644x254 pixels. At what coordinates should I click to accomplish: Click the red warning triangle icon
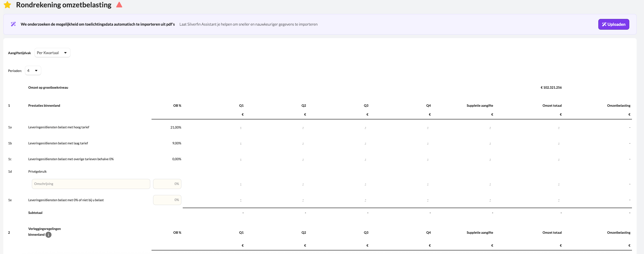[x=119, y=5]
